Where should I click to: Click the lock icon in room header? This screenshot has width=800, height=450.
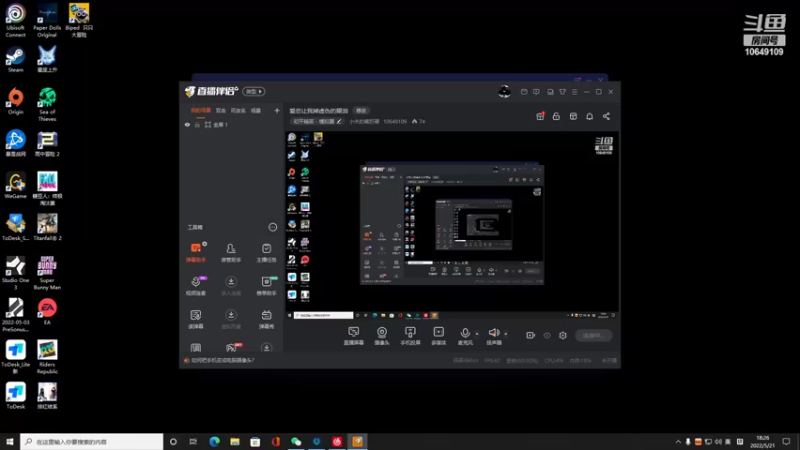(x=556, y=116)
